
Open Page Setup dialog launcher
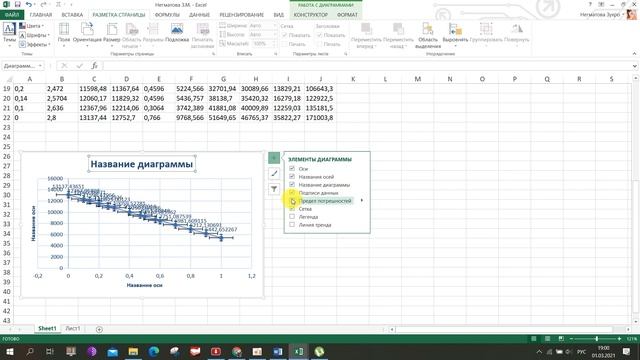click(213, 53)
